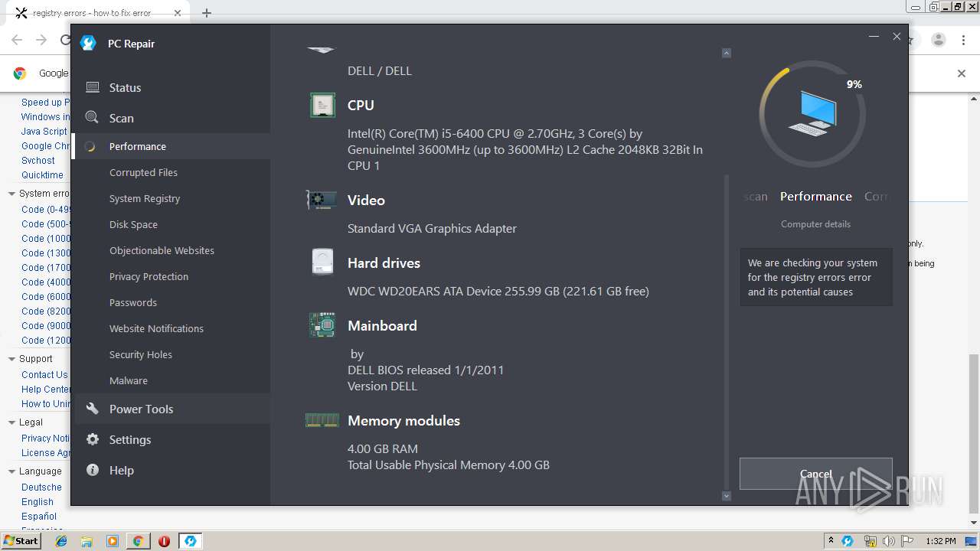Switch to PC Repair taskbar button
The image size is (980, 551).
point(190,541)
